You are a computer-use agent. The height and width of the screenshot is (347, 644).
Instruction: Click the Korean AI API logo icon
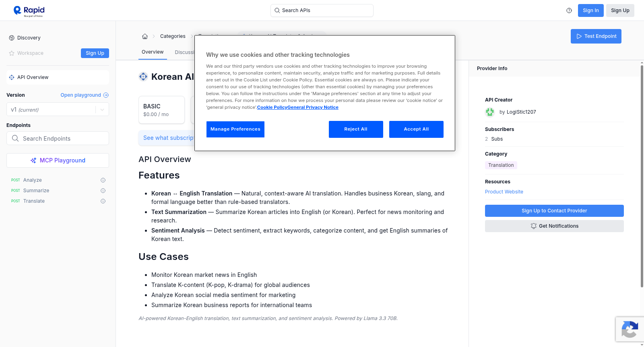pyautogui.click(x=143, y=77)
